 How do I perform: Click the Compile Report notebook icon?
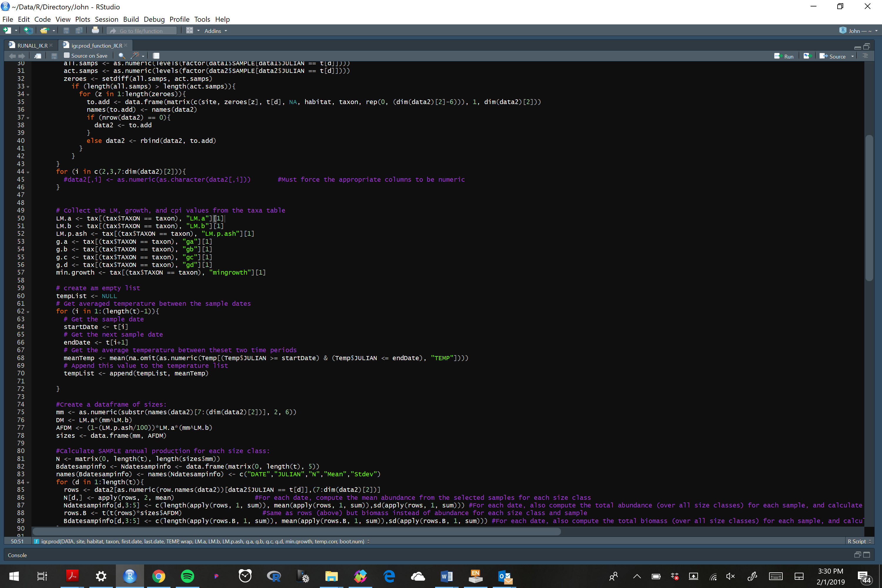click(156, 56)
